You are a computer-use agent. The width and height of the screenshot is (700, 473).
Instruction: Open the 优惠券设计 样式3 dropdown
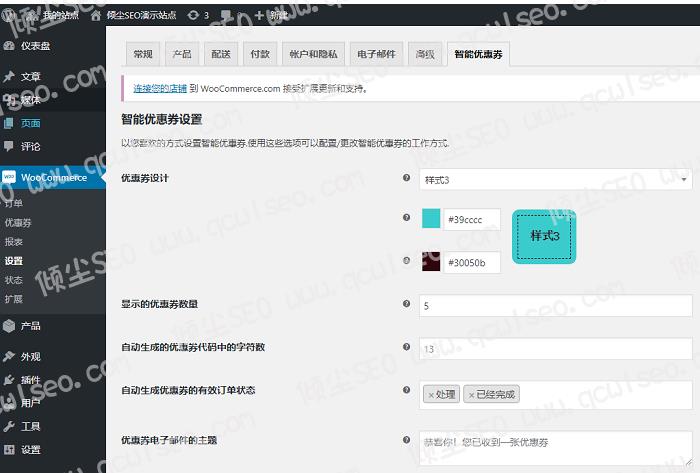(x=555, y=179)
